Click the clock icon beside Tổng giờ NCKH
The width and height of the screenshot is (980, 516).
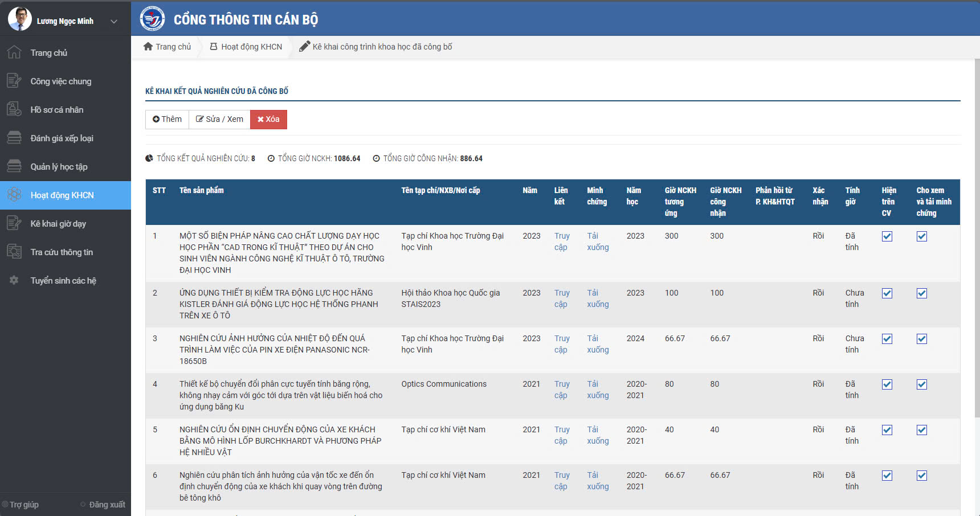271,158
